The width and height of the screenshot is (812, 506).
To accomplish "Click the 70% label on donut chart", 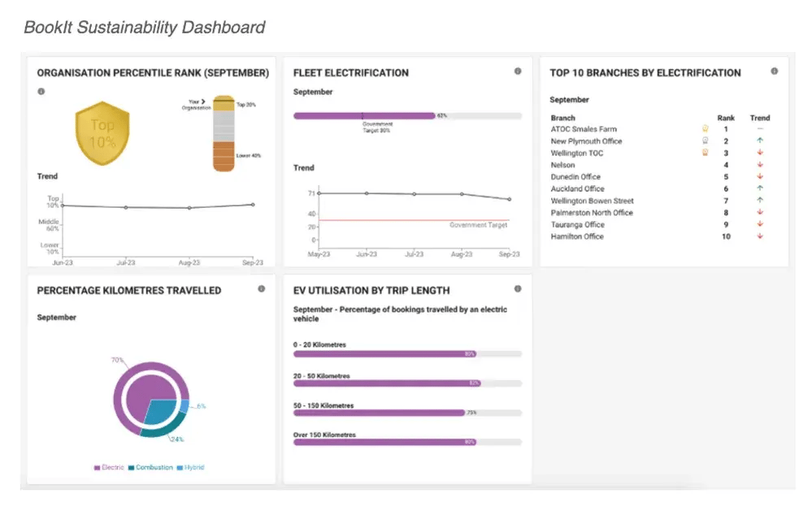I will 117,360.
